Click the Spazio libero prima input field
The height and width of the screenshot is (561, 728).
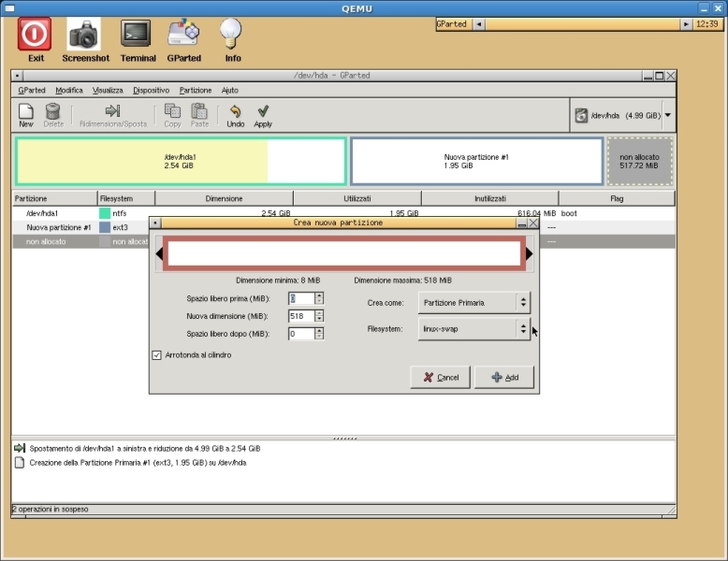point(301,298)
